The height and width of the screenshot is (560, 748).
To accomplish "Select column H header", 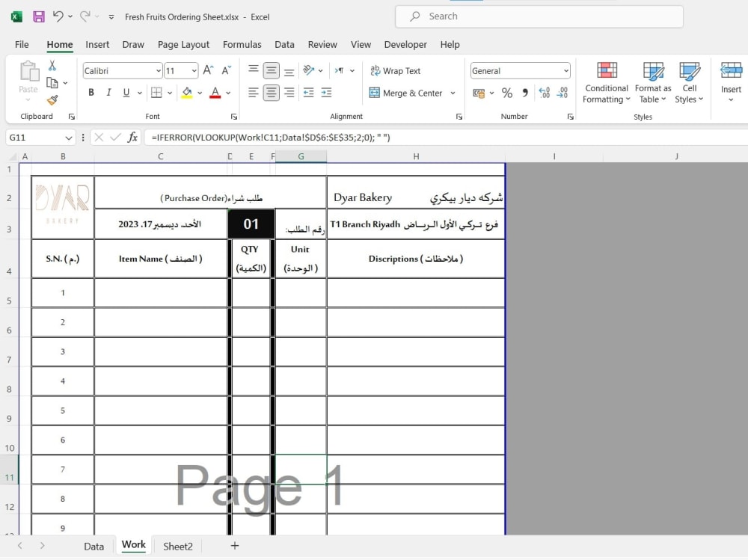I will [416, 156].
